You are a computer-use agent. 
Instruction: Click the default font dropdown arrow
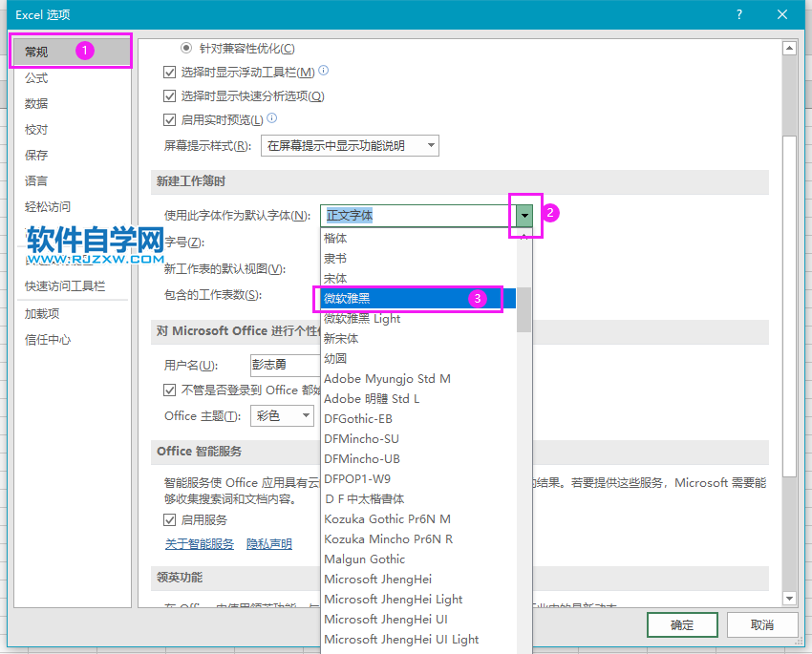coord(524,216)
